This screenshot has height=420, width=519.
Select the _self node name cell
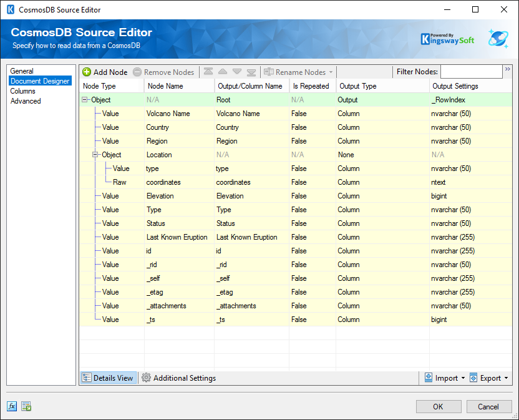pos(179,278)
